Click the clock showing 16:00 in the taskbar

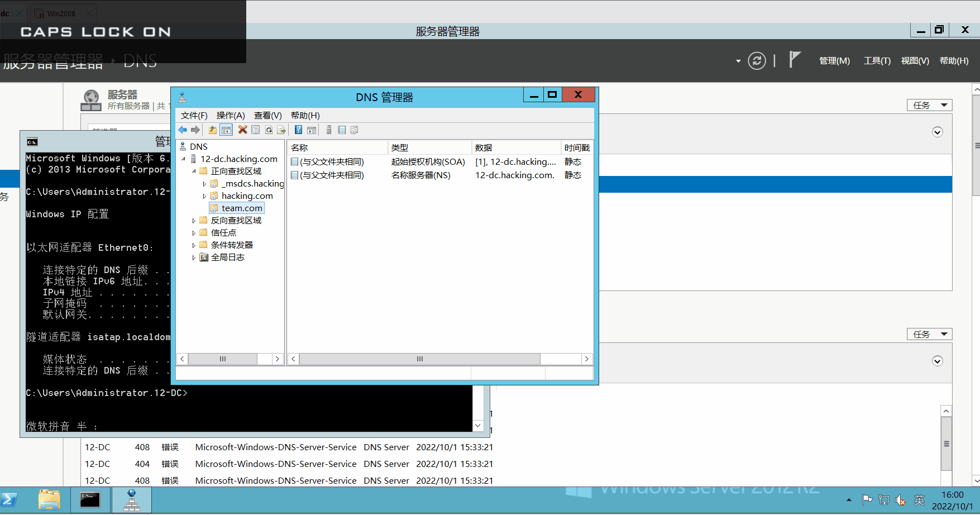[x=952, y=495]
